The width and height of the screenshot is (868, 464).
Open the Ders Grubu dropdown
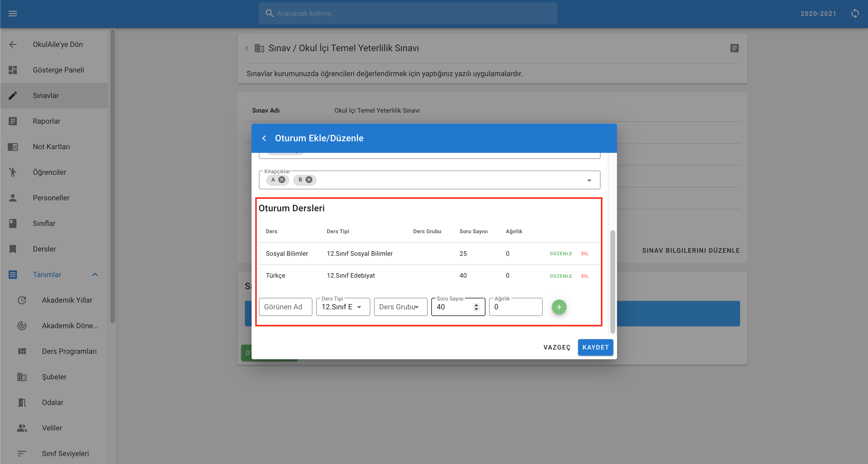click(400, 307)
